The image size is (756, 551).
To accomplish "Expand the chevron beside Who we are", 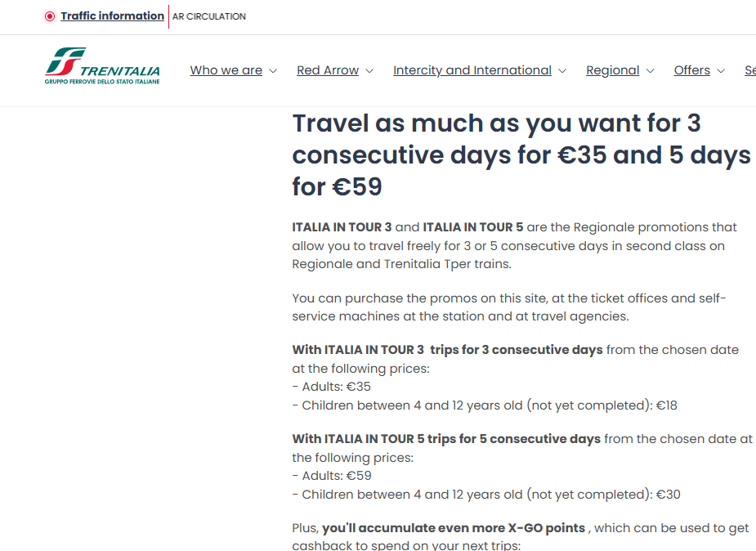I will (273, 71).
